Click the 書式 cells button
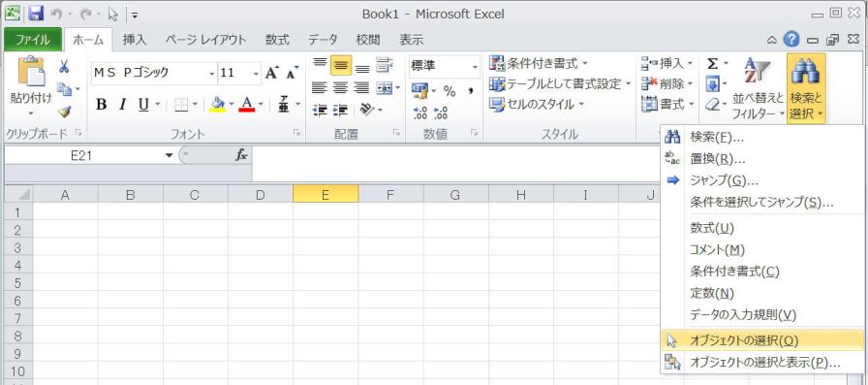Image resolution: width=868 pixels, height=385 pixels. (x=667, y=104)
